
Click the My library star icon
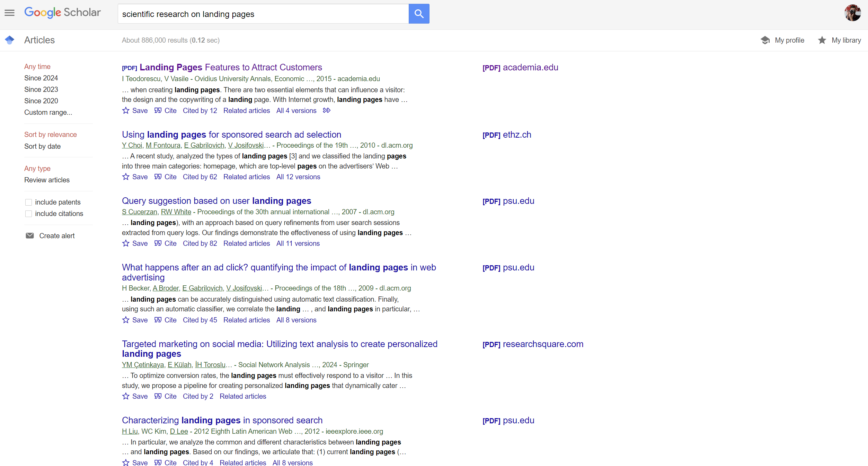click(822, 40)
